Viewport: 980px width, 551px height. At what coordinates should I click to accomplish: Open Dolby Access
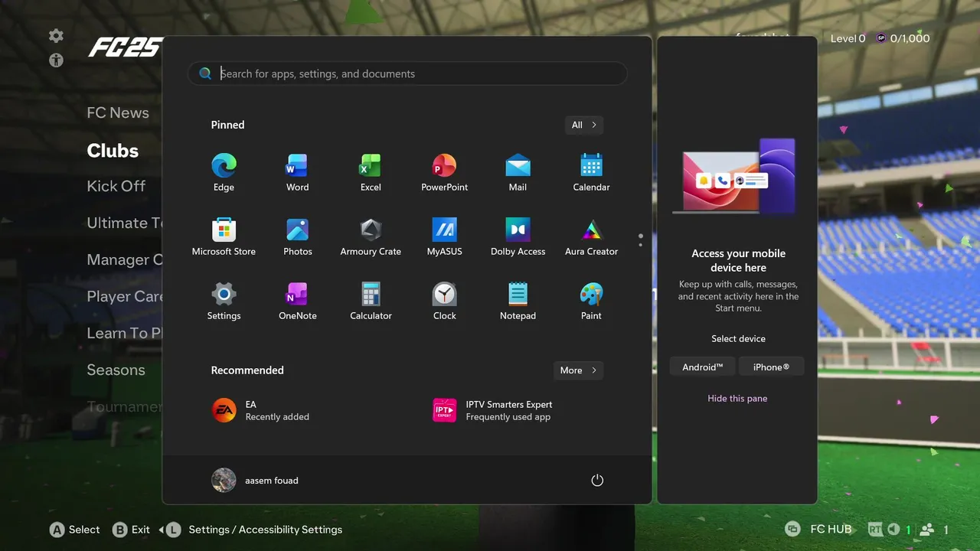pos(518,236)
